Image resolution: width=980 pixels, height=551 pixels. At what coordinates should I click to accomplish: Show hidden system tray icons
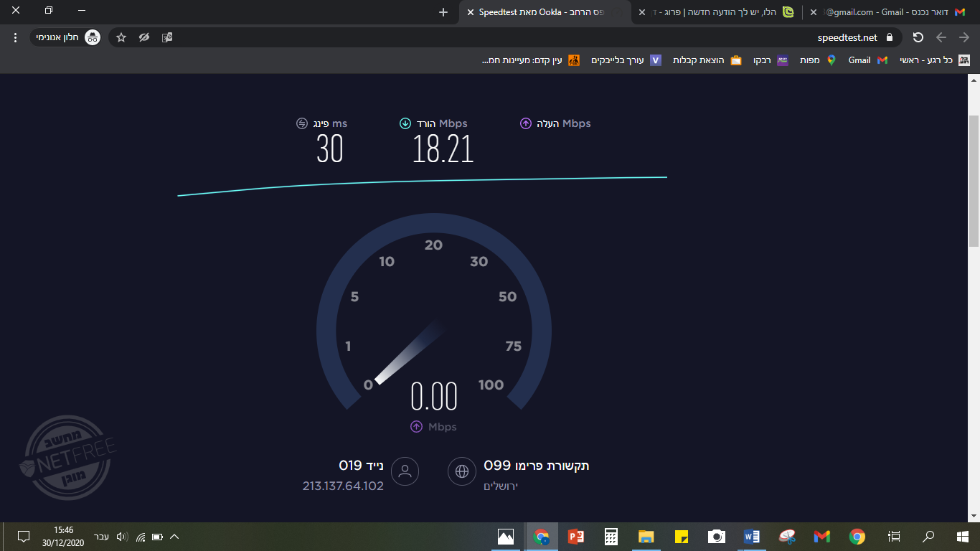pyautogui.click(x=174, y=537)
